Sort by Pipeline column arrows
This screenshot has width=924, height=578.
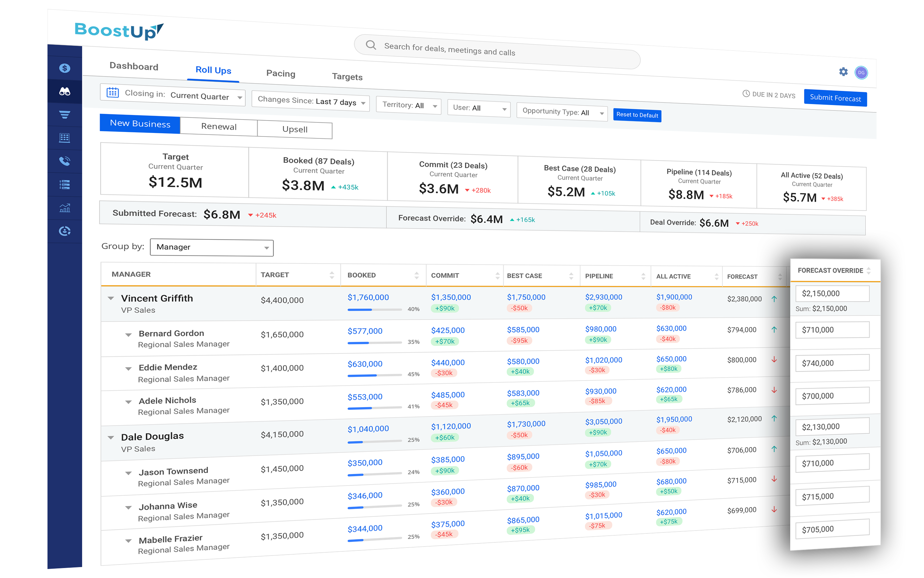[643, 276]
